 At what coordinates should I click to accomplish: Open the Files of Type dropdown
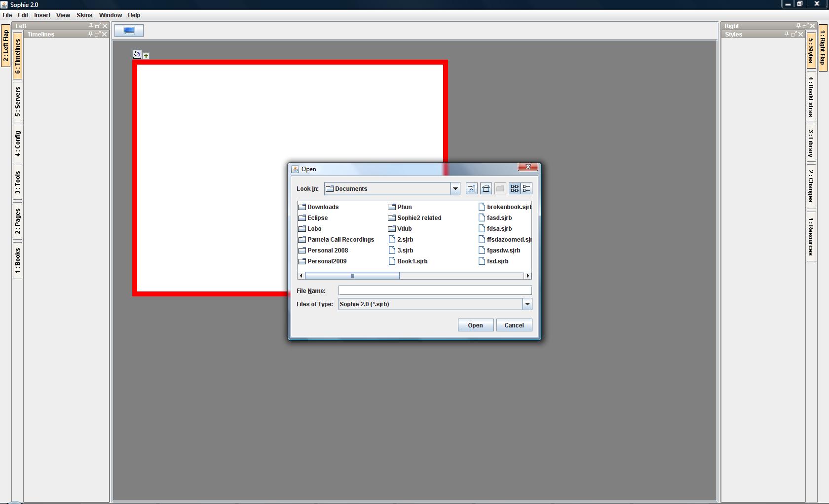[x=527, y=304]
